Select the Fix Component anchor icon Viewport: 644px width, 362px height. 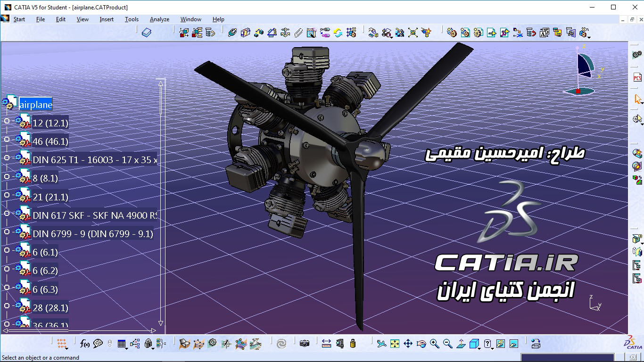[x=285, y=33]
